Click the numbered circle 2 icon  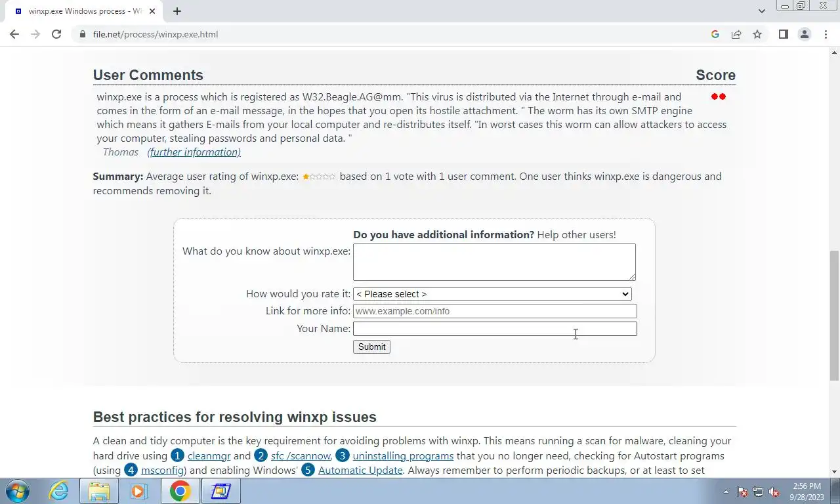261,455
